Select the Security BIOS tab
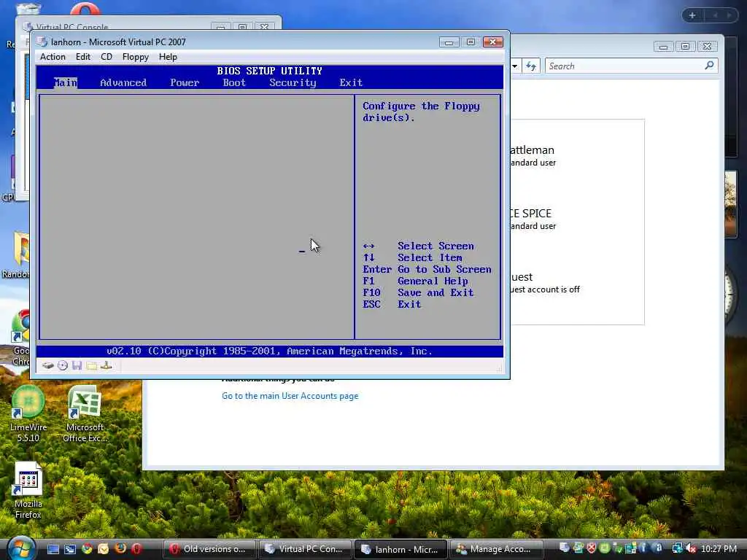This screenshot has width=747, height=560. coord(293,82)
